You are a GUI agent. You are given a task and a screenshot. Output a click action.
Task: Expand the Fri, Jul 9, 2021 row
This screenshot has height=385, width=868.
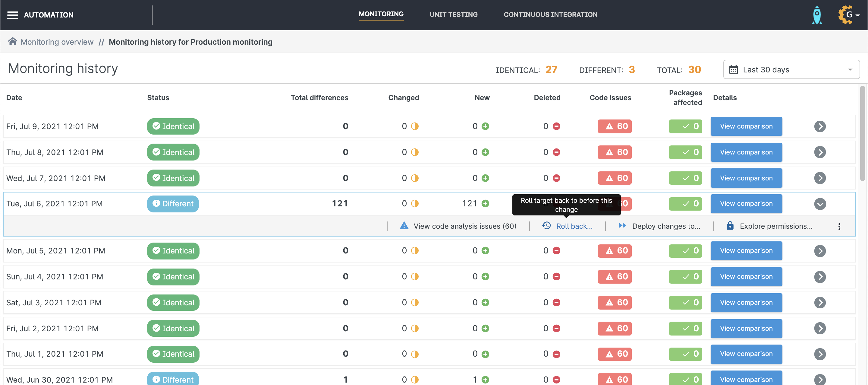pyautogui.click(x=820, y=126)
